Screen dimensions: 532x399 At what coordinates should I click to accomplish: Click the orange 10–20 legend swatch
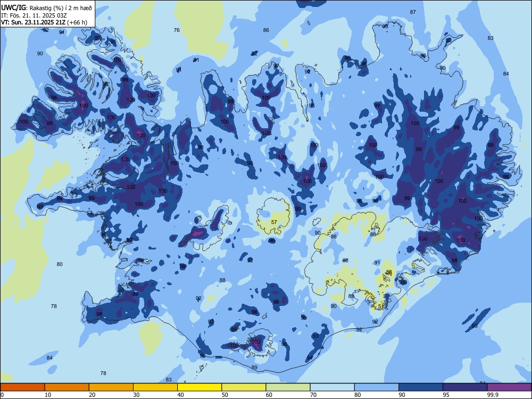[x=67, y=387]
